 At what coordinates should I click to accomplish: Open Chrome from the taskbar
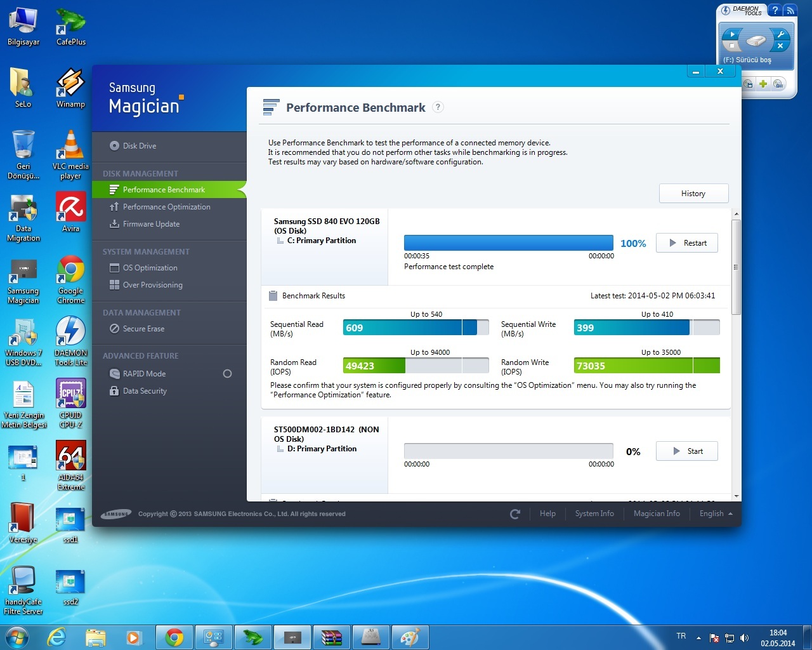coord(174,637)
